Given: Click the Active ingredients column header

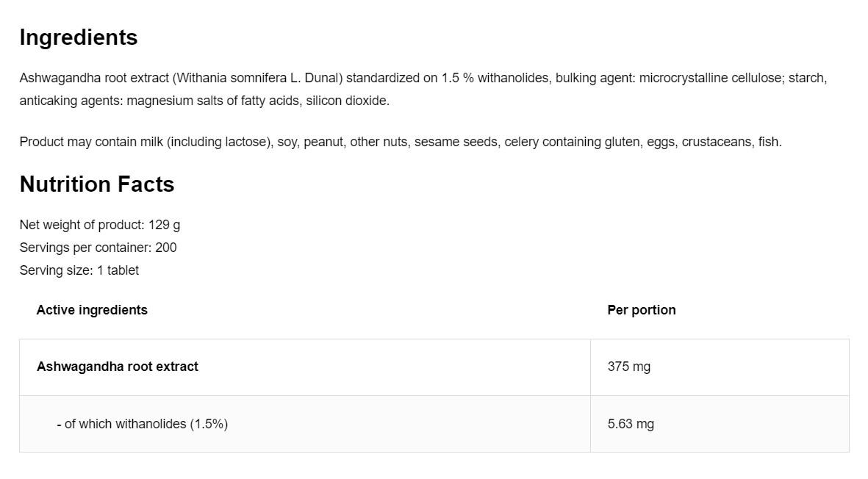Looking at the screenshot, I should [92, 310].
